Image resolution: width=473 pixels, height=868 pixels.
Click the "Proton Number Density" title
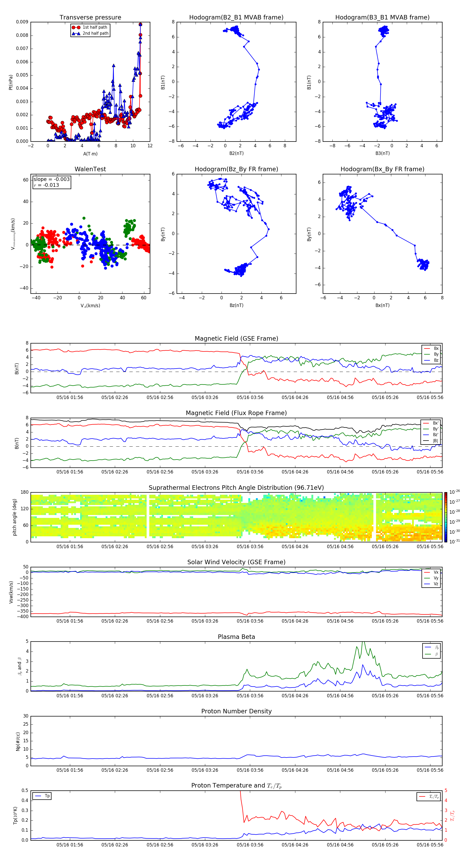click(236, 711)
